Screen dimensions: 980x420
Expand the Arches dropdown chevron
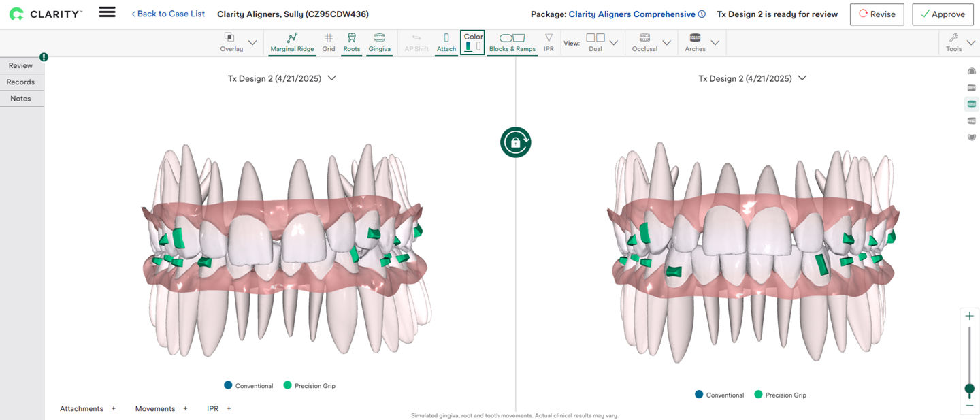pyautogui.click(x=715, y=42)
